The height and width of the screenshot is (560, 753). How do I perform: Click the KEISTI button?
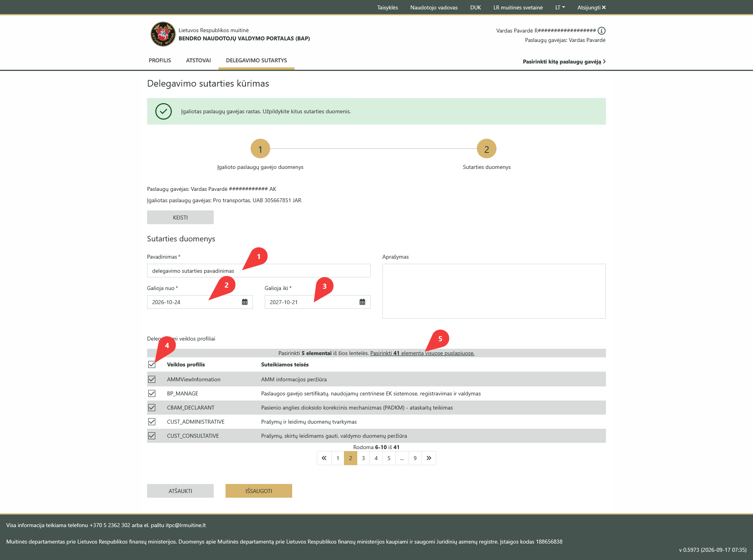[x=180, y=217]
